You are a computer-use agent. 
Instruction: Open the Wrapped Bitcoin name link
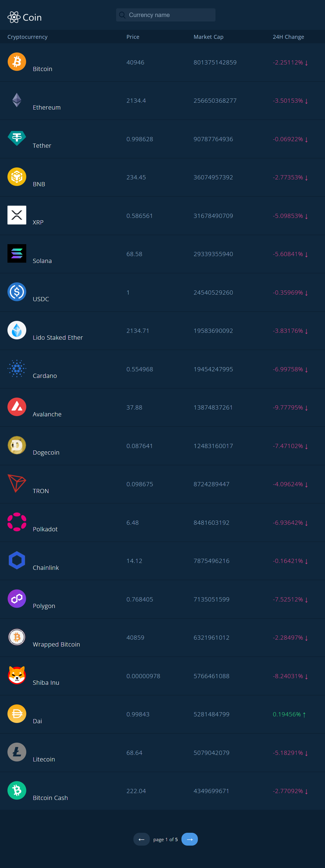(56, 644)
